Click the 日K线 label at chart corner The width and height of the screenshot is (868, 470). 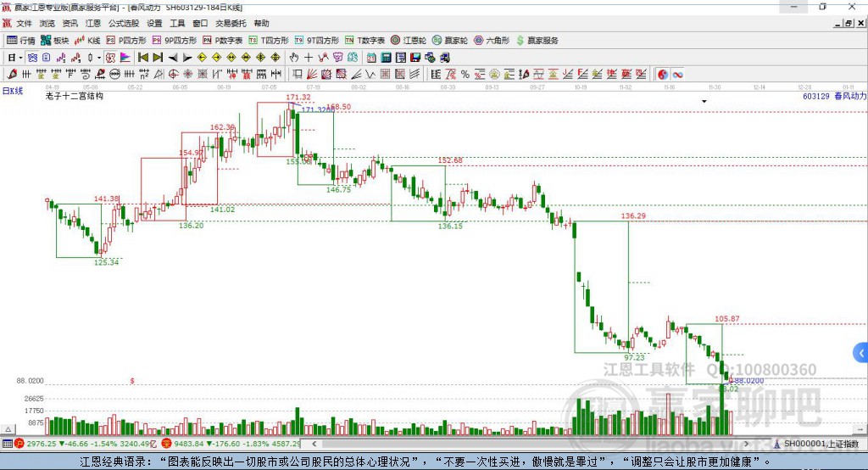coord(12,92)
